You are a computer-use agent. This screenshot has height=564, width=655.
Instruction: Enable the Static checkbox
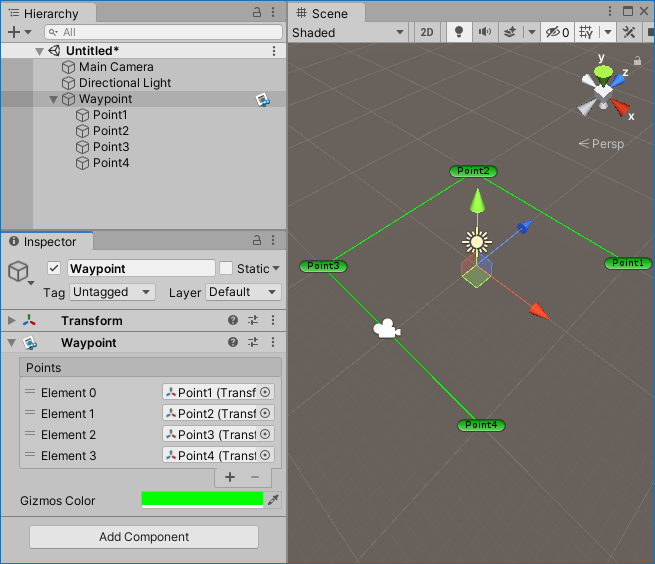(226, 268)
